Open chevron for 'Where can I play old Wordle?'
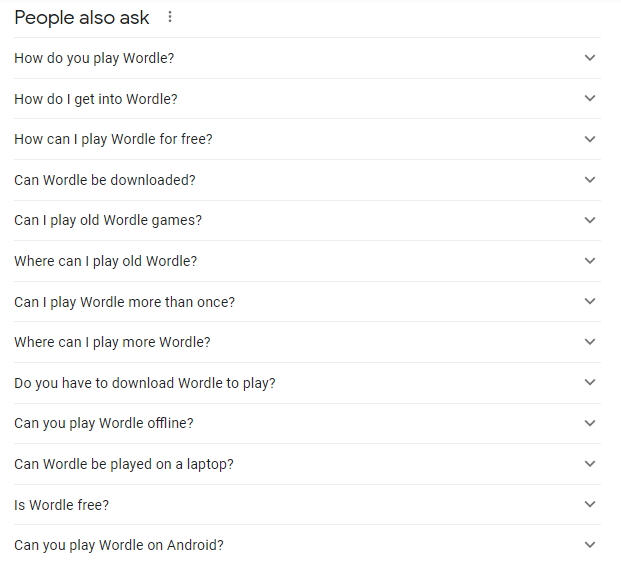 pos(590,261)
